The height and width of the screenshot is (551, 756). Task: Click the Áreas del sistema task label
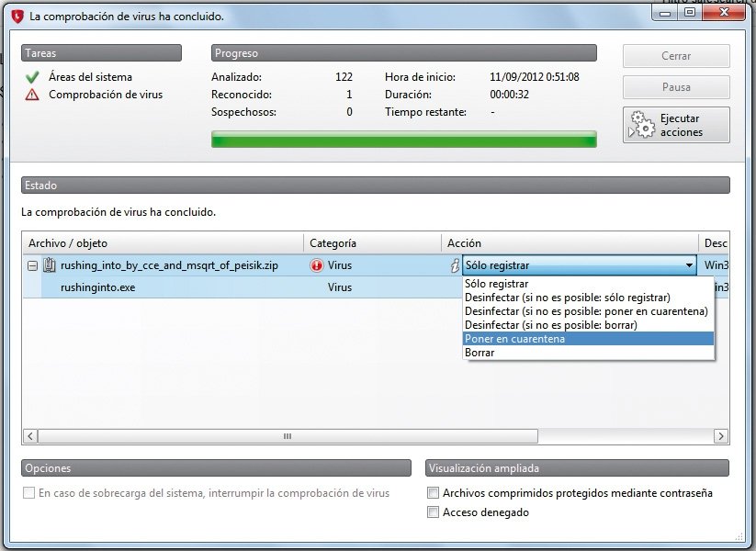pos(90,77)
